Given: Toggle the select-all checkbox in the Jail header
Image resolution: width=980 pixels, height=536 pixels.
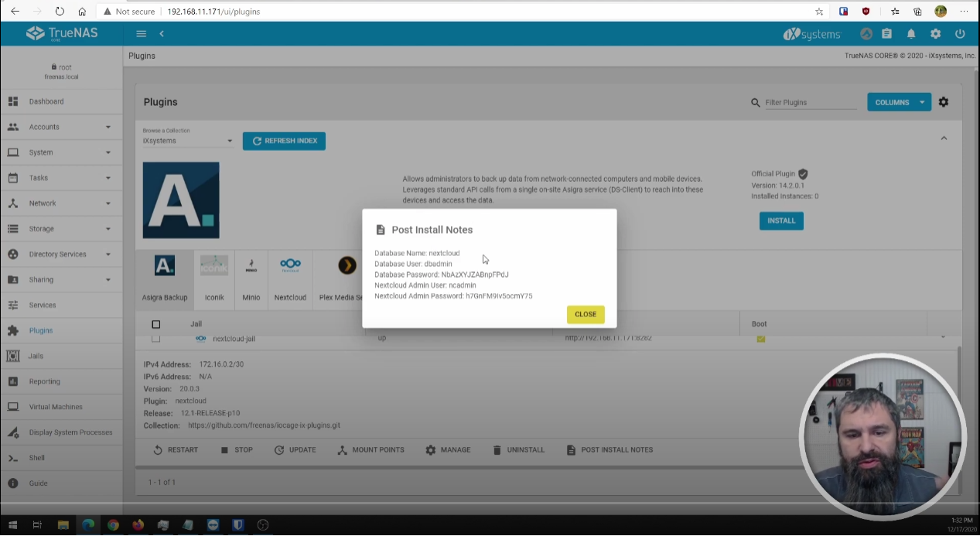Looking at the screenshot, I should (155, 324).
